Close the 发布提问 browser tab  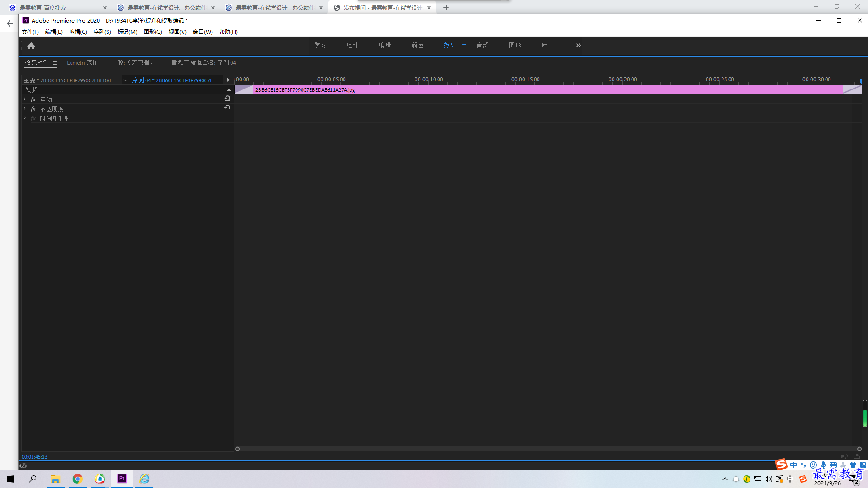(429, 8)
